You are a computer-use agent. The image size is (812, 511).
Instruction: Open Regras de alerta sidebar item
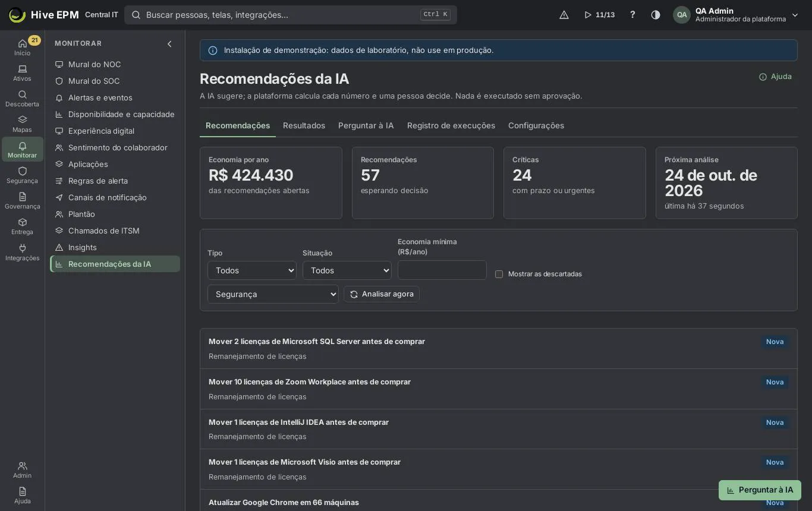click(115, 181)
